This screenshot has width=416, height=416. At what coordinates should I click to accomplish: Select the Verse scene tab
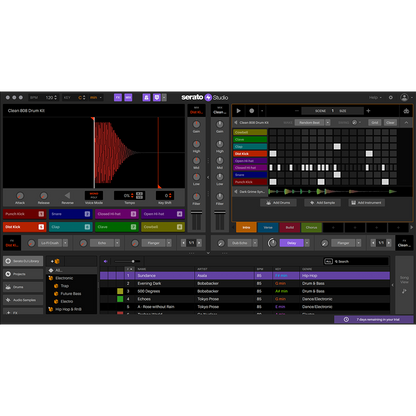[x=268, y=227]
